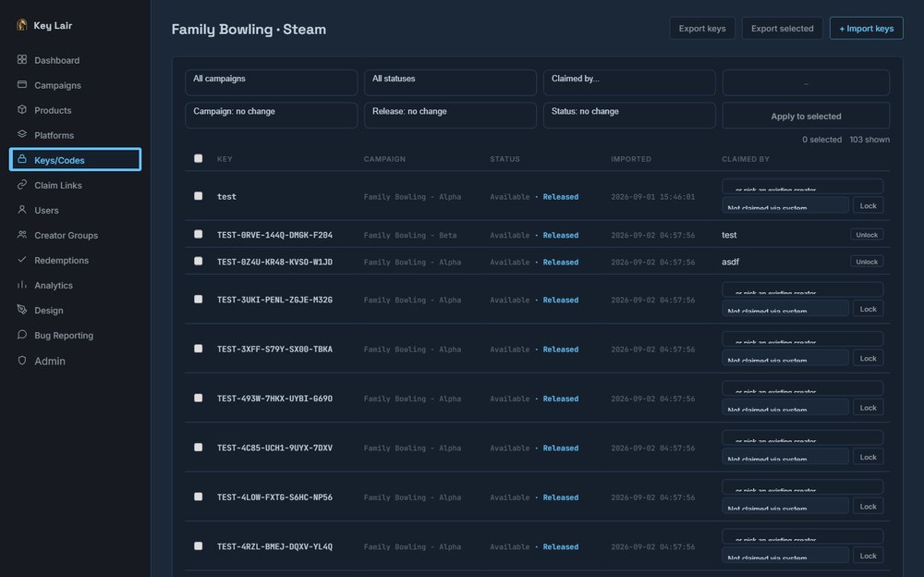This screenshot has width=924, height=577.
Task: Click the Products box icon
Action: [x=22, y=110]
